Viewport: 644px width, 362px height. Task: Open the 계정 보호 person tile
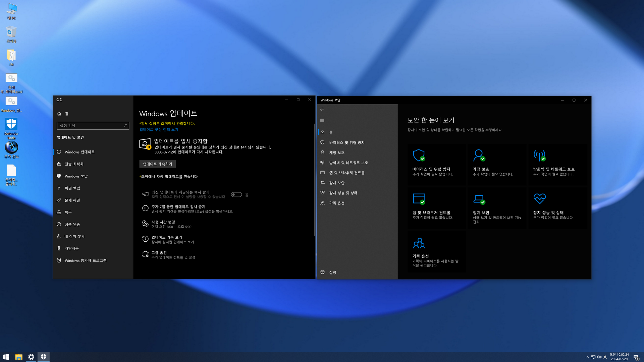[x=497, y=165]
